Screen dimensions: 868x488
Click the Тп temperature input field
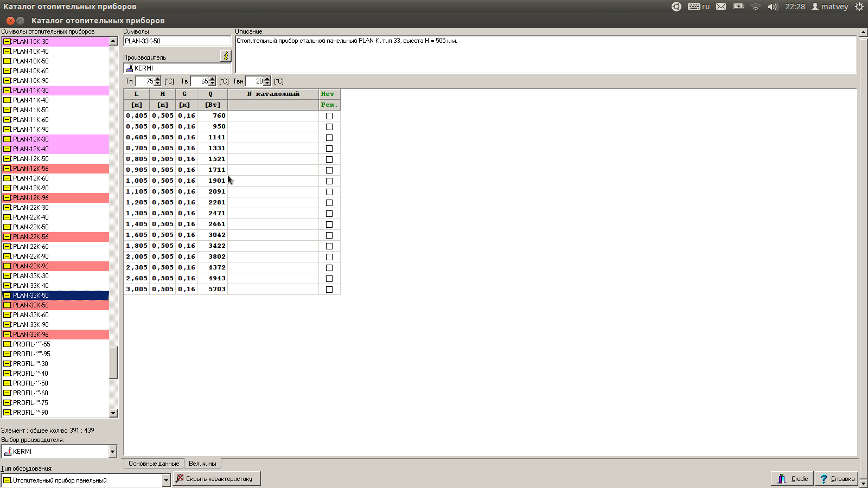click(x=145, y=81)
